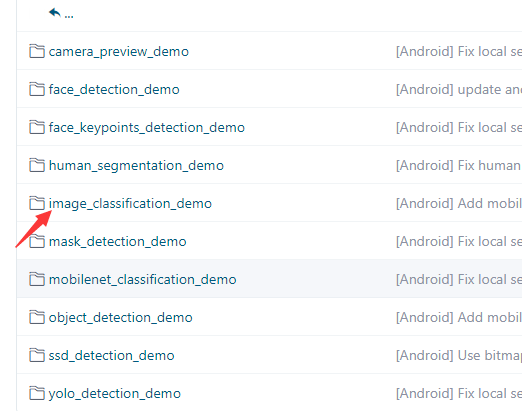
Task: Click folder icon beside yolo_detection_demo
Action: point(37,393)
